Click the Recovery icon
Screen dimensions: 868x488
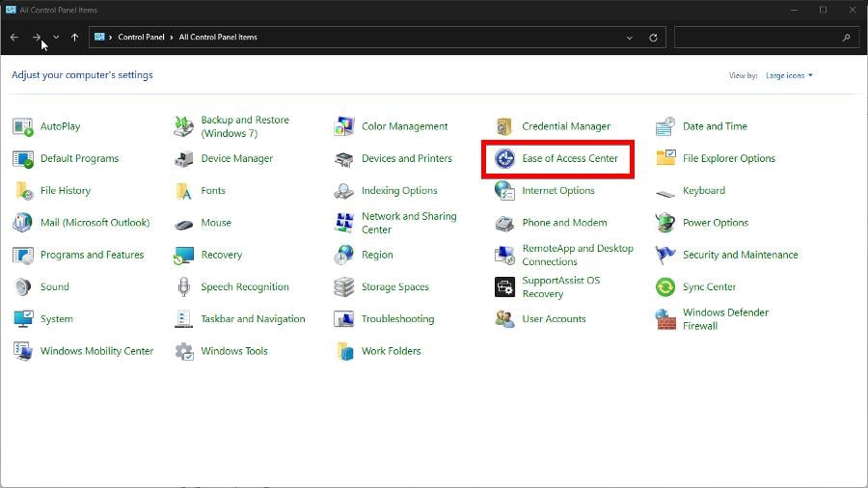click(183, 256)
